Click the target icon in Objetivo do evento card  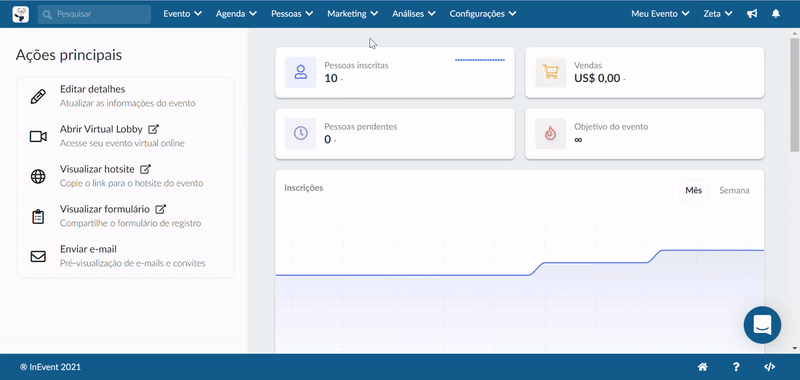tap(551, 133)
